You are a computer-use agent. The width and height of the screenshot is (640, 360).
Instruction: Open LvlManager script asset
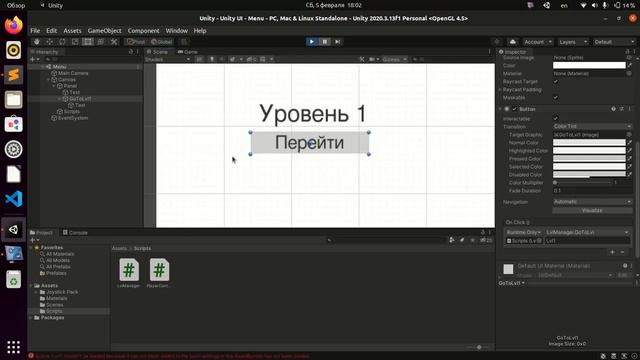[x=129, y=273]
